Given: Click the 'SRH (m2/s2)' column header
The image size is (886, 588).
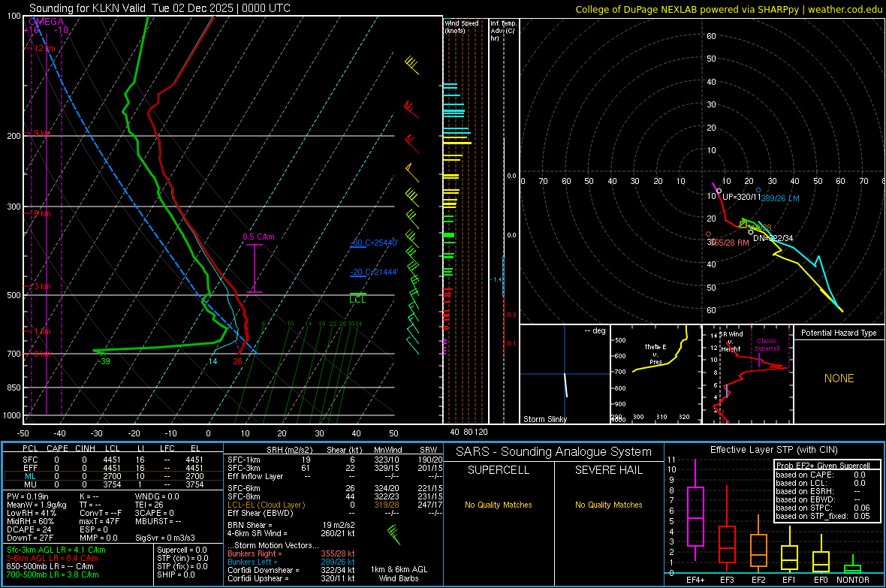Looking at the screenshot, I should click(x=289, y=450).
